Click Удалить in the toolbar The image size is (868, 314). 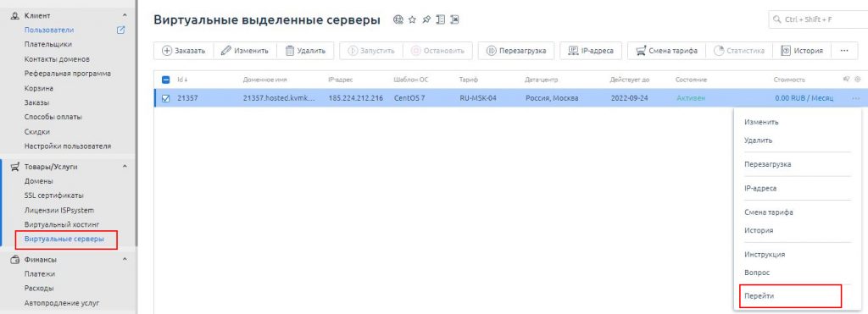[305, 51]
